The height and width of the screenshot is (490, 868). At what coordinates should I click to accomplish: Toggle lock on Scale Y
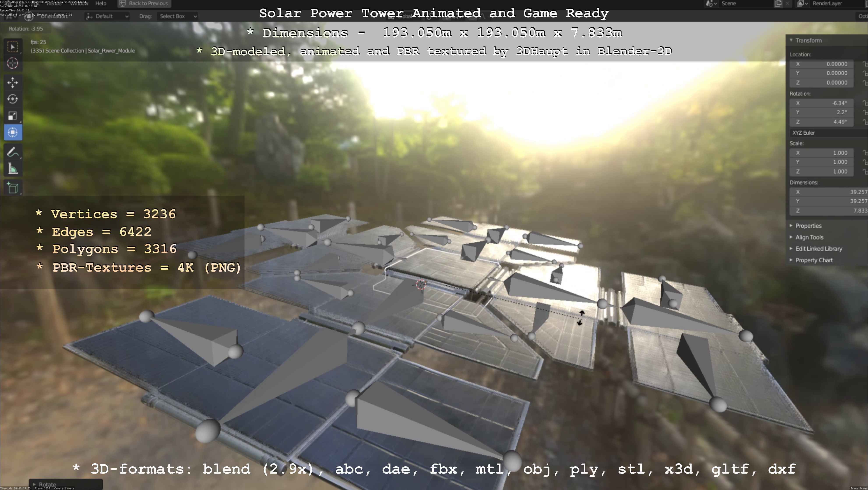(865, 162)
